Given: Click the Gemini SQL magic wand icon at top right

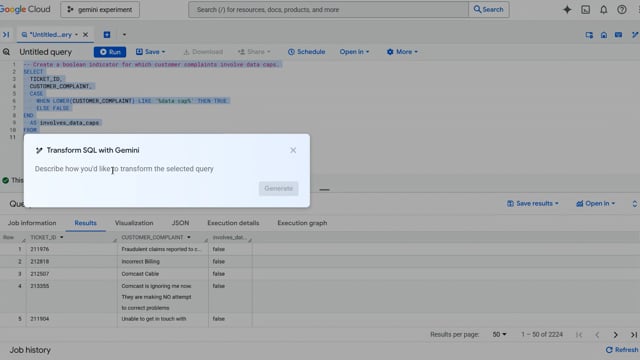Looking at the screenshot, I should pos(635,35).
